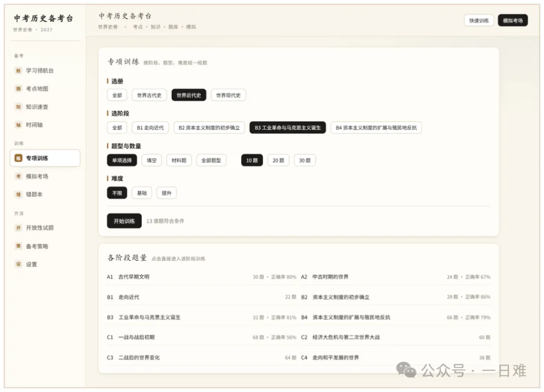544x392 pixels.
Task: Set question count to 10 题
Action: click(x=252, y=160)
